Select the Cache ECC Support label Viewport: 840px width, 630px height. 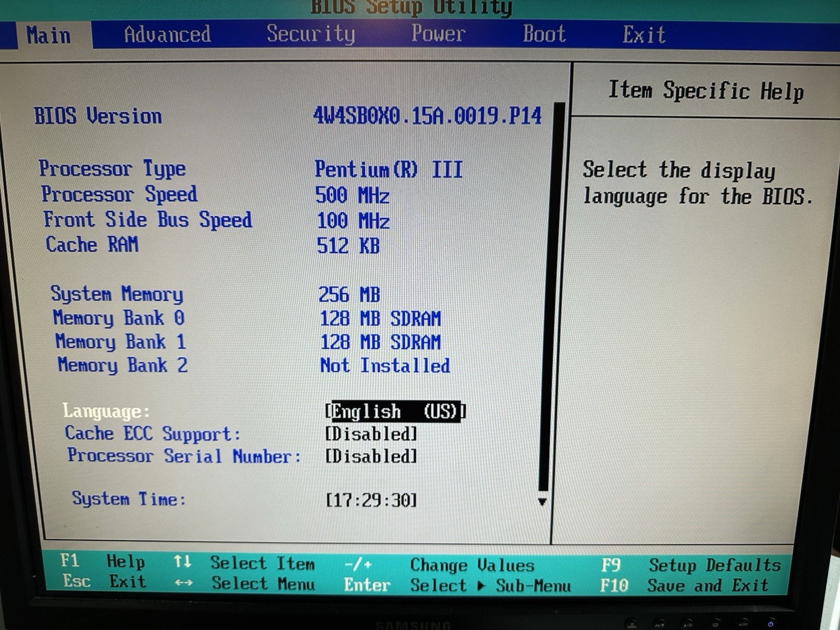(153, 434)
